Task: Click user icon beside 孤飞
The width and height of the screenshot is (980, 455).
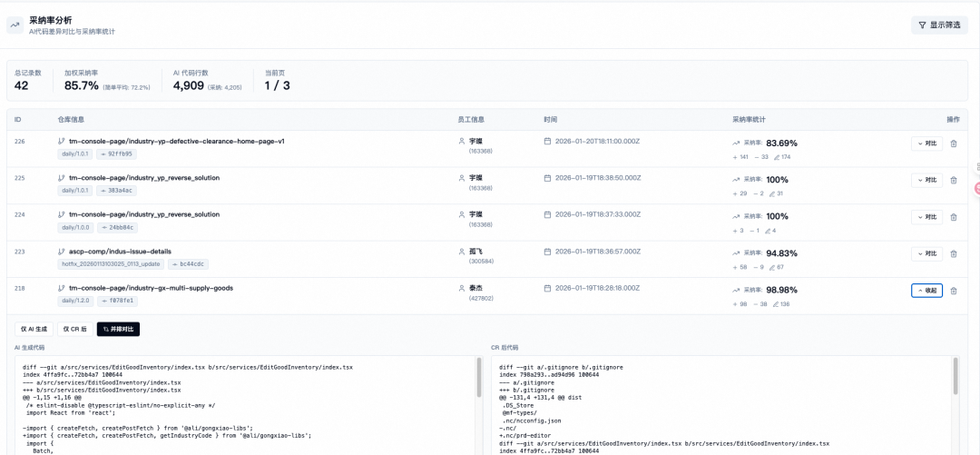Action: 462,251
